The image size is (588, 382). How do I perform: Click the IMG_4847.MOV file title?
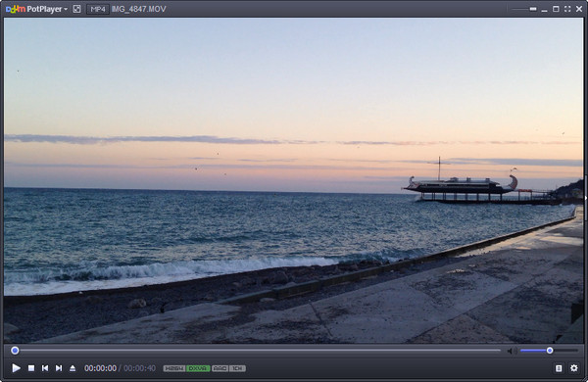coord(139,9)
